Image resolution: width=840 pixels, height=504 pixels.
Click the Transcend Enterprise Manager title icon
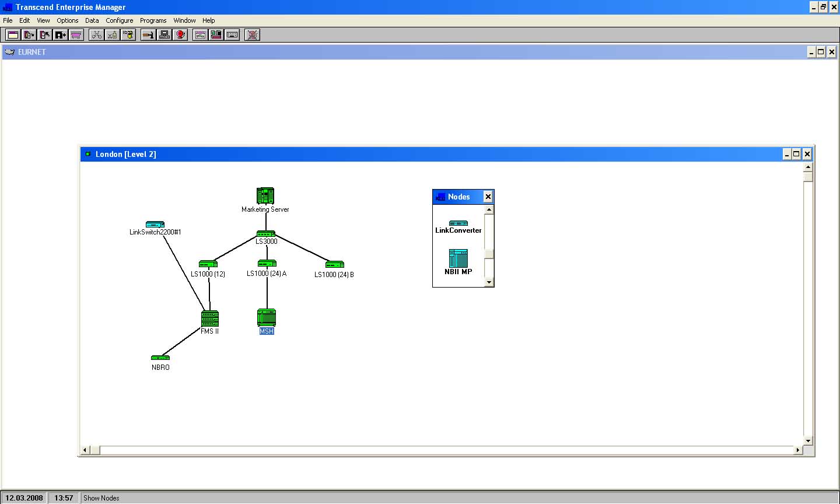point(8,8)
